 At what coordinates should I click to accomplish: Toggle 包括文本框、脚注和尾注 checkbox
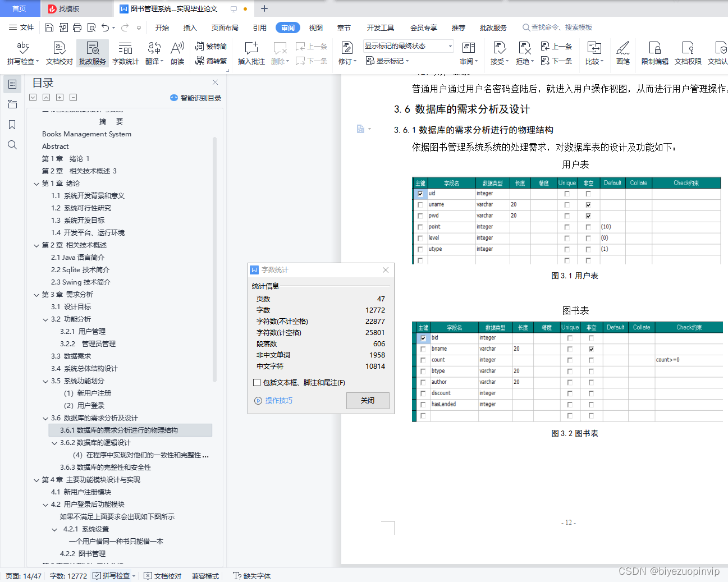pos(257,383)
